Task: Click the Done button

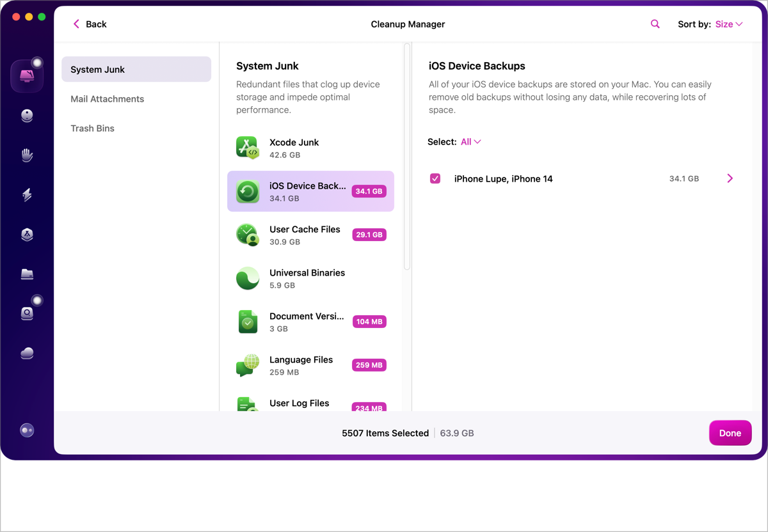Action: click(x=730, y=433)
